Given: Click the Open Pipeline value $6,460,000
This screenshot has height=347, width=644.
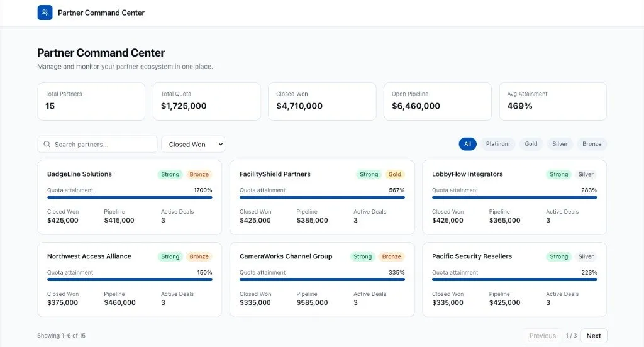Looking at the screenshot, I should (416, 106).
